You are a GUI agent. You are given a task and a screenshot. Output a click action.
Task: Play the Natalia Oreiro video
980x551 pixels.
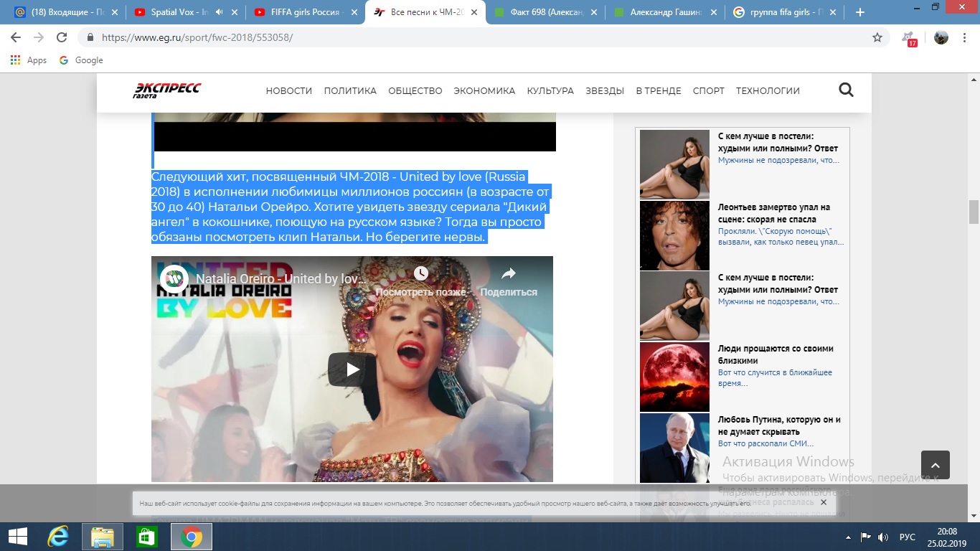tap(352, 369)
